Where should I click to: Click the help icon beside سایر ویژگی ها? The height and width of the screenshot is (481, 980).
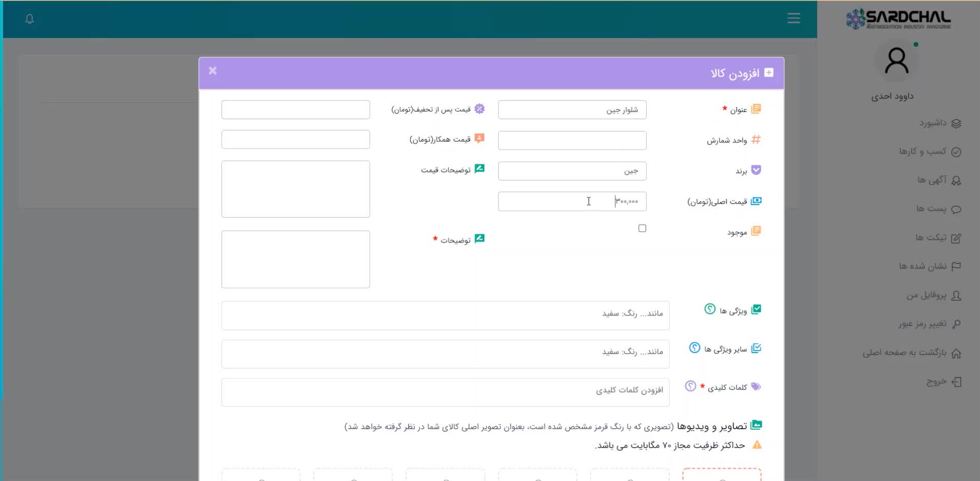[694, 348]
